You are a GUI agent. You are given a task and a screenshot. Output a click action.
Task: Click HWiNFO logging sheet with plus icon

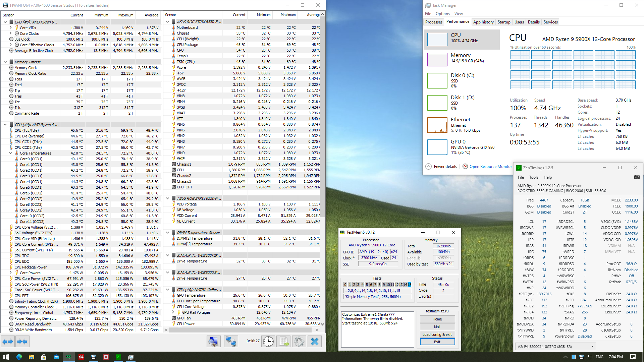point(283,342)
